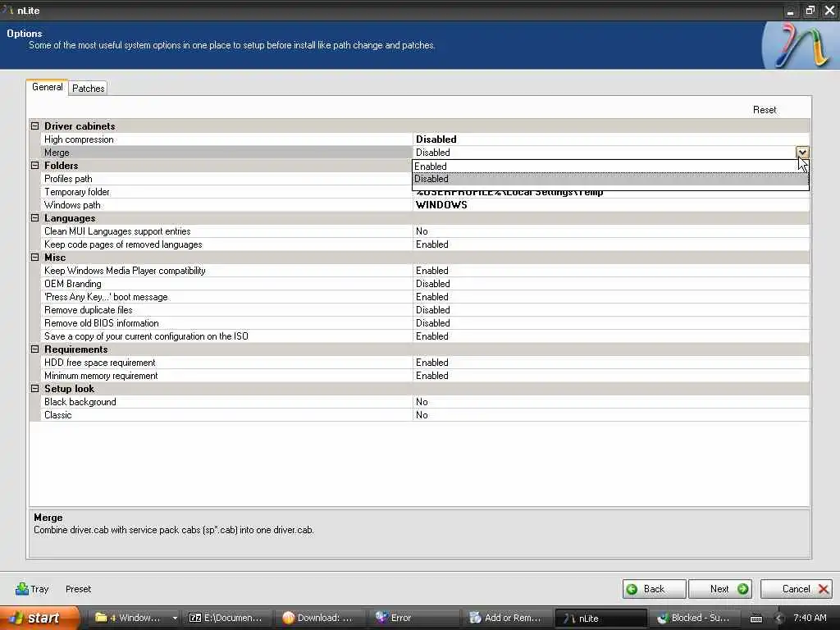Click Minimum memory requirement Enabled value
The width and height of the screenshot is (840, 630).
click(431, 376)
